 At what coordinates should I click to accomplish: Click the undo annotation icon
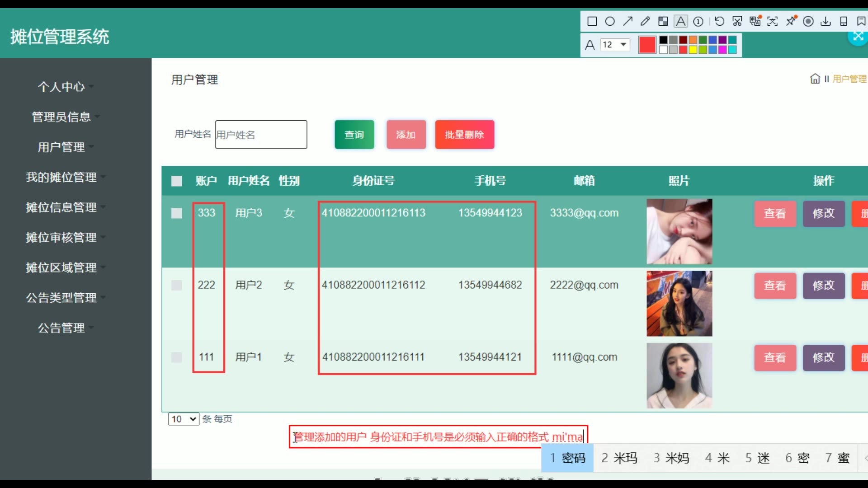[x=719, y=21]
